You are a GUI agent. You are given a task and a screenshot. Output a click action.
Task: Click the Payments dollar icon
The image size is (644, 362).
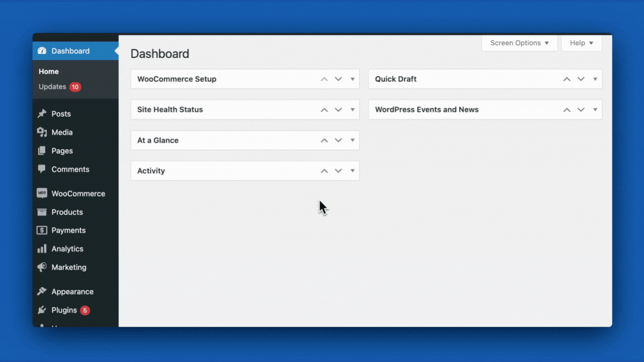point(42,230)
